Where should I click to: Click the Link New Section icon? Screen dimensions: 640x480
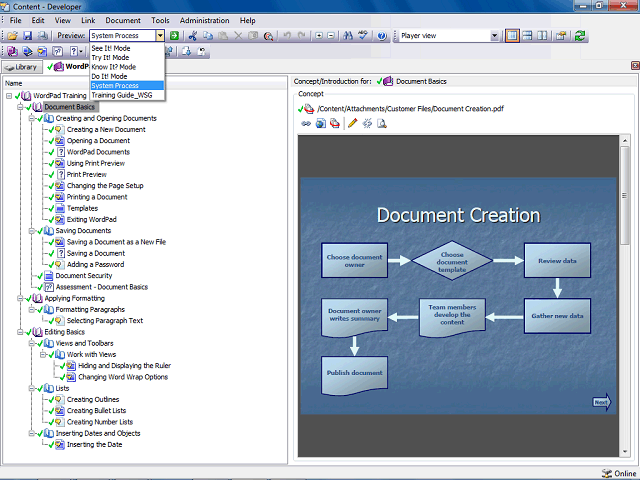(x=27, y=51)
